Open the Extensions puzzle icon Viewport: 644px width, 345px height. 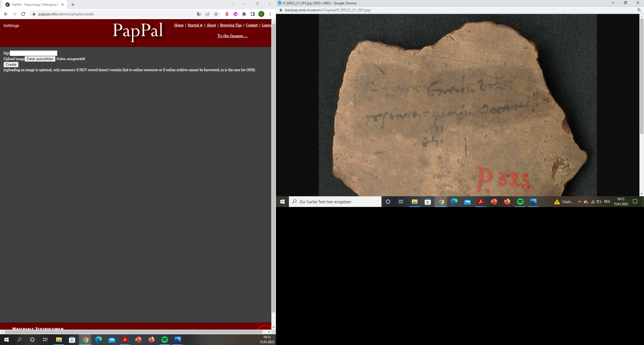pos(244,14)
